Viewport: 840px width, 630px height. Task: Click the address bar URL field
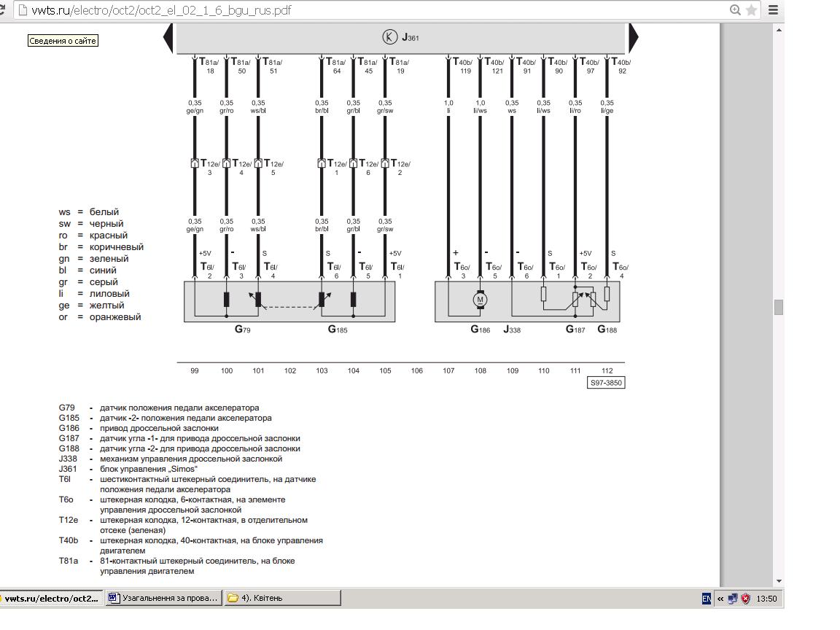point(365,10)
